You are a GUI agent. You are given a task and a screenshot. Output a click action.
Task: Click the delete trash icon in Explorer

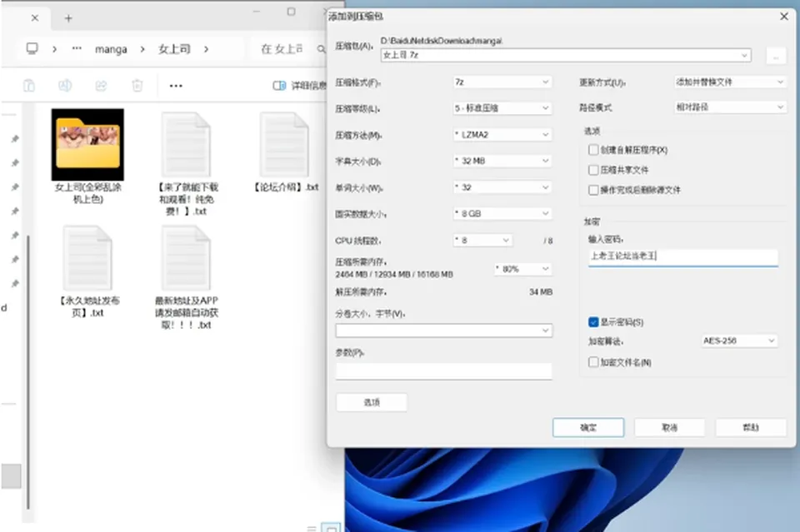pos(137,86)
